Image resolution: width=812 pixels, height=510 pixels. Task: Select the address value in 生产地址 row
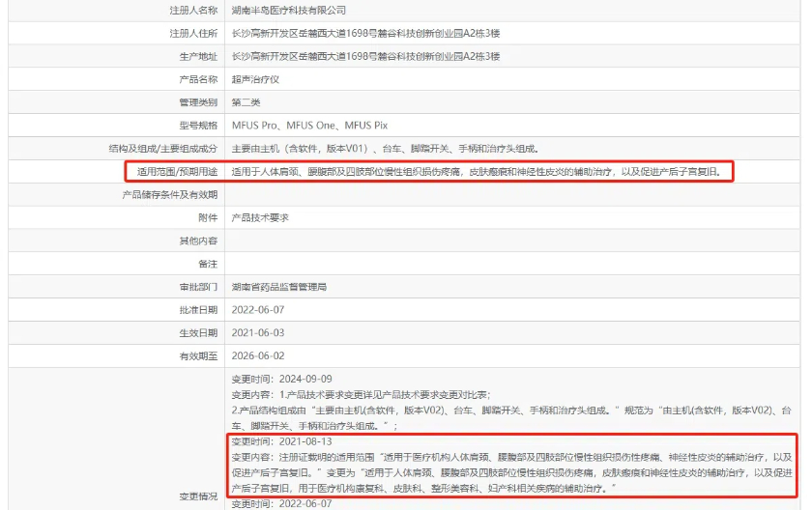(x=365, y=56)
